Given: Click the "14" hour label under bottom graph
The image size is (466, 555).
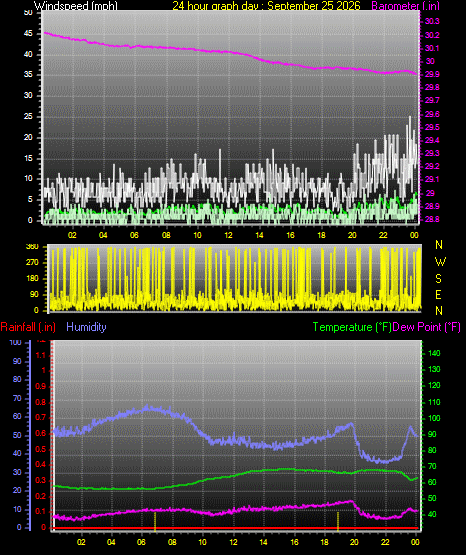Looking at the screenshot, I should (264, 542).
